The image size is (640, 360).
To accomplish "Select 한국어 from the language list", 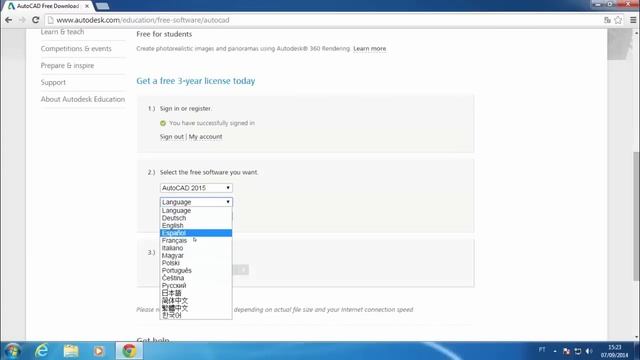I will pos(196,315).
